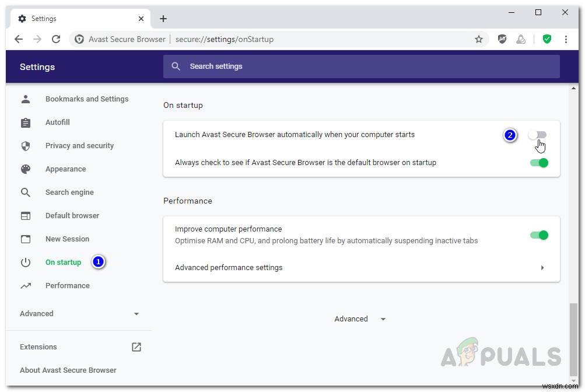Screen dimensions: 585x392
Task: Disable checking if Avast is the default browser
Action: pos(538,163)
